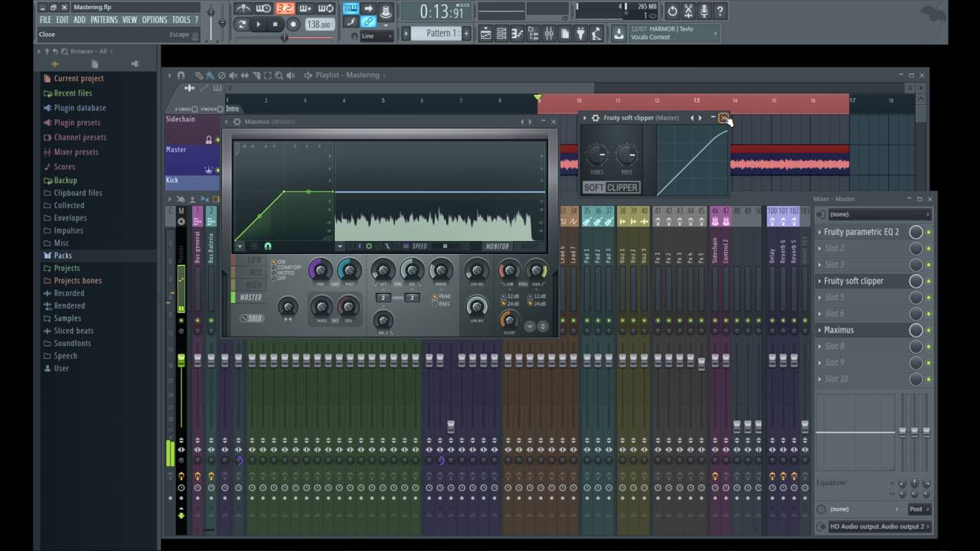Open the Maximus band display dropdown arrow
This screenshot has height=551, width=980.
[340, 247]
